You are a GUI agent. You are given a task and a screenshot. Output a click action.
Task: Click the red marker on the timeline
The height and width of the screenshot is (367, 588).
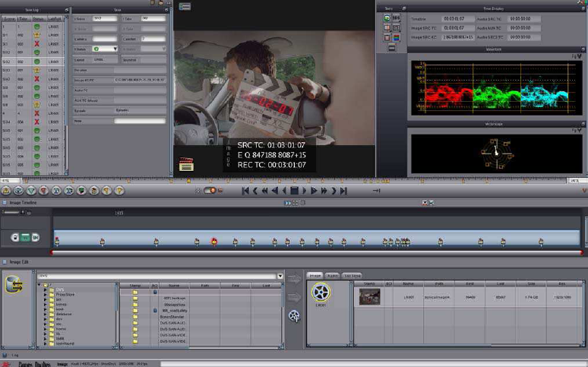click(x=214, y=242)
